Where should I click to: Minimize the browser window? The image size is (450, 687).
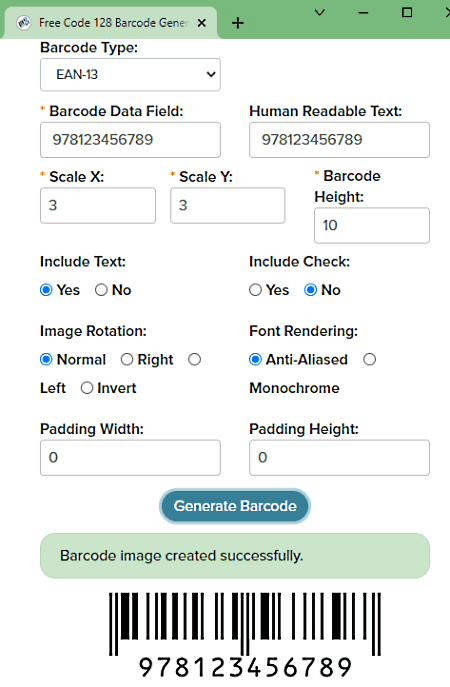(363, 12)
